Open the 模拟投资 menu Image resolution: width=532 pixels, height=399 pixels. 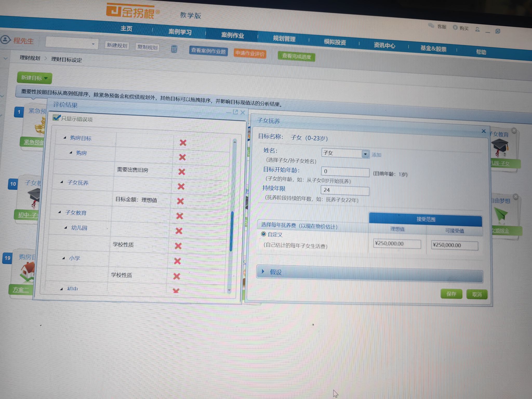[x=335, y=42]
